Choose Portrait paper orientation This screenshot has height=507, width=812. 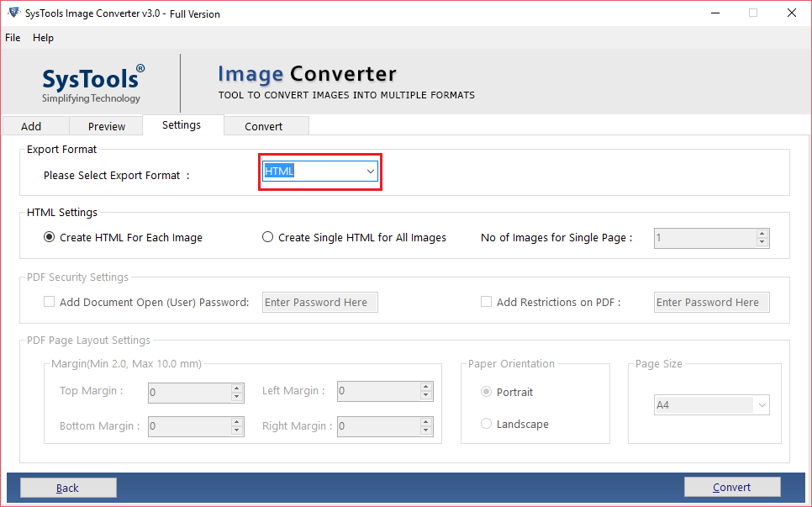coord(487,392)
